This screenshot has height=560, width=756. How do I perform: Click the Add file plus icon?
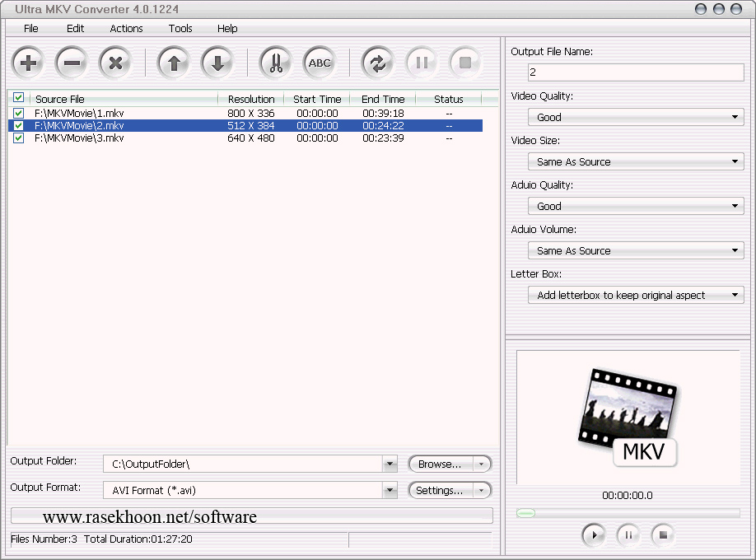pos(29,63)
